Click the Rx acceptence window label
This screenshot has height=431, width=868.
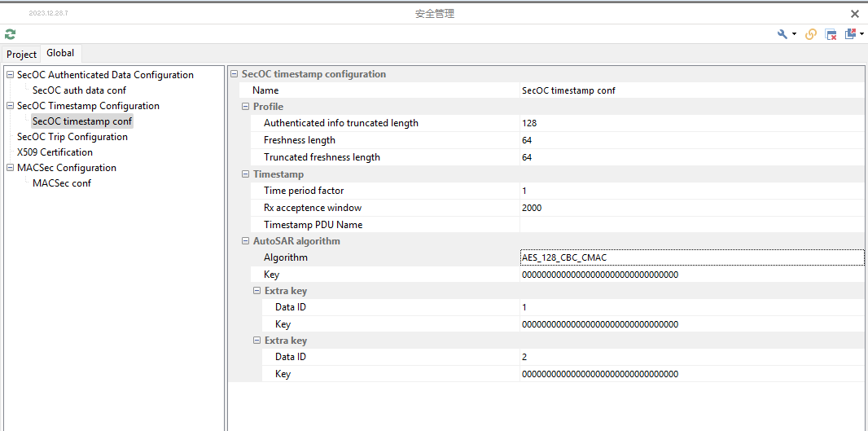[313, 208]
